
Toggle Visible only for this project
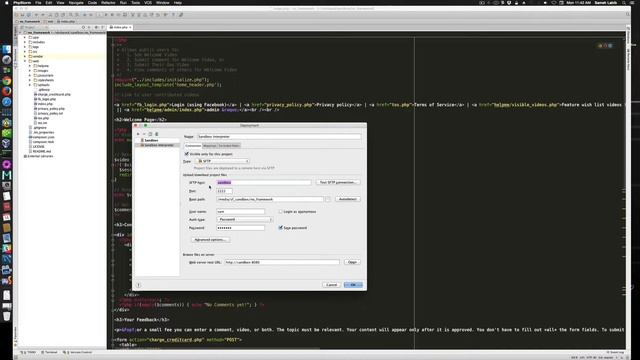(187, 154)
